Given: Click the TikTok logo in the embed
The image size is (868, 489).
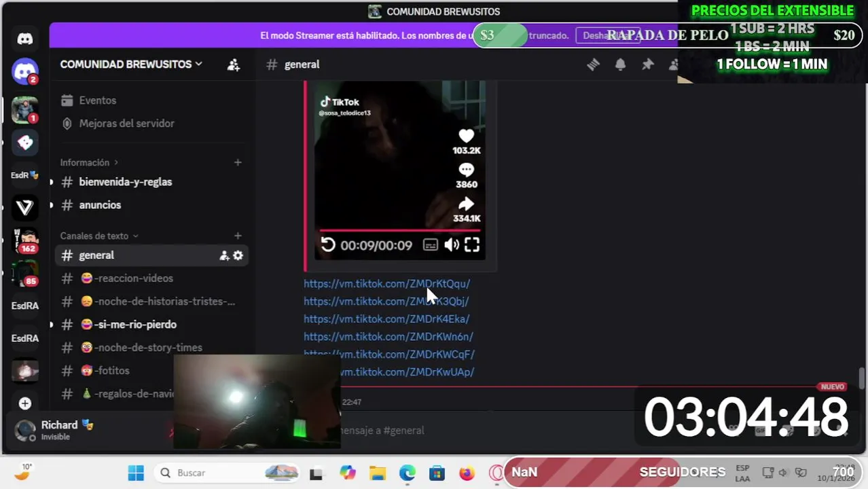Looking at the screenshot, I should point(340,103).
